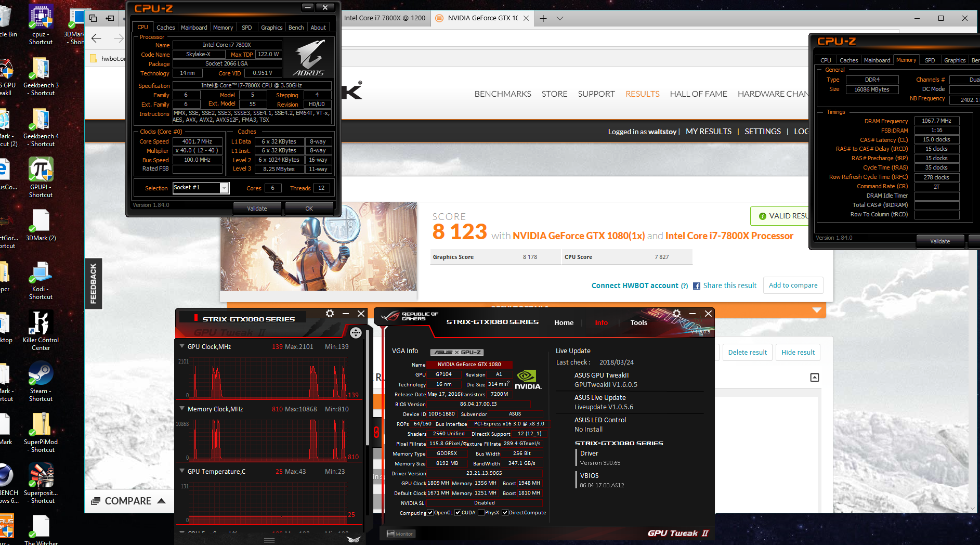Open Mainboard tab in front CPU-Z
Viewport: 980px width, 545px height.
point(194,28)
